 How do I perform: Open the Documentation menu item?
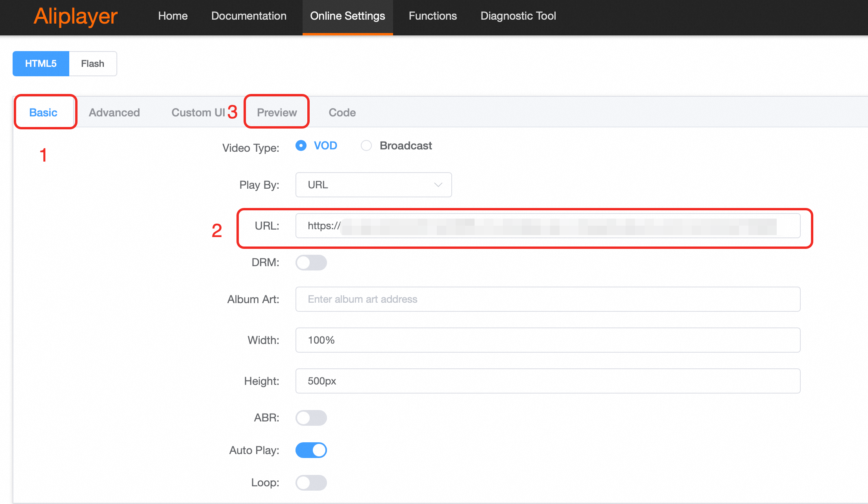point(249,16)
